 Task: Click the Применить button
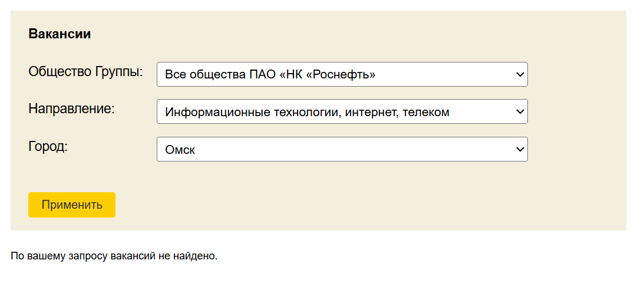pos(72,205)
